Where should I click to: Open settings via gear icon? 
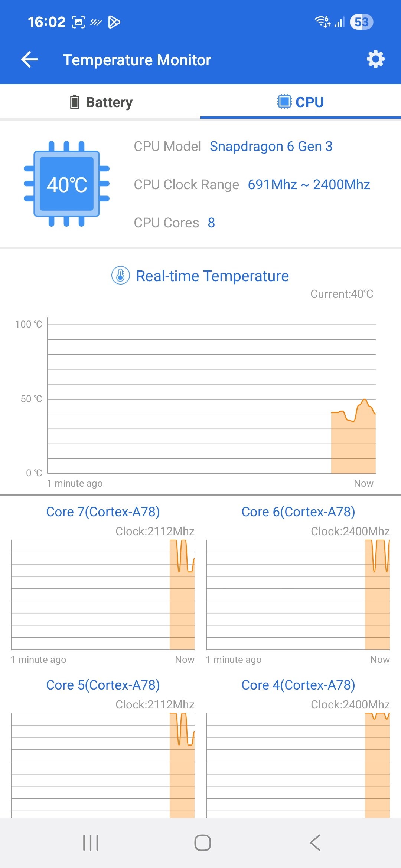(x=375, y=59)
